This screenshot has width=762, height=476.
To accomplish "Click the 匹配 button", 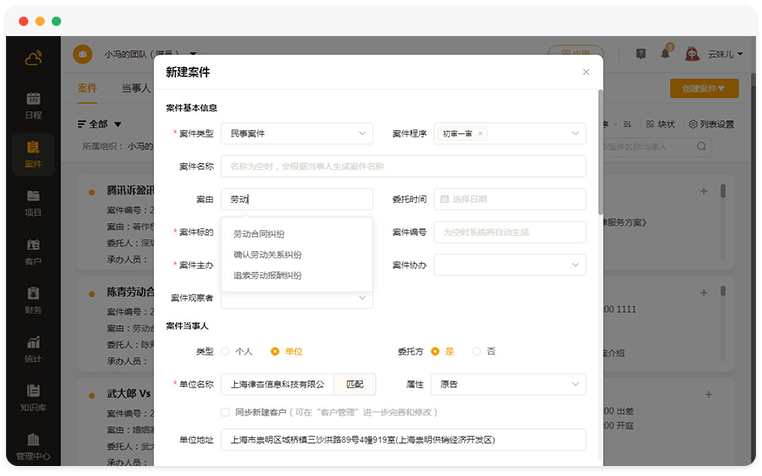I will [x=355, y=384].
